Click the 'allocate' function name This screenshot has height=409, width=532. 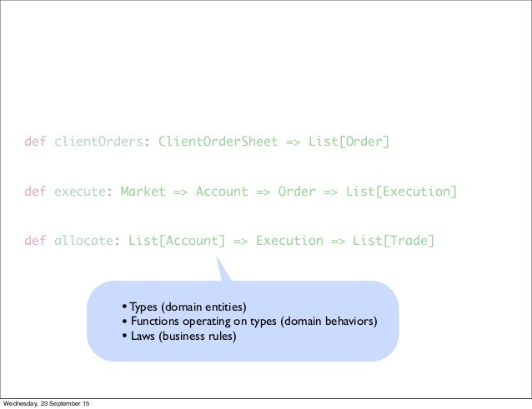[84, 241]
